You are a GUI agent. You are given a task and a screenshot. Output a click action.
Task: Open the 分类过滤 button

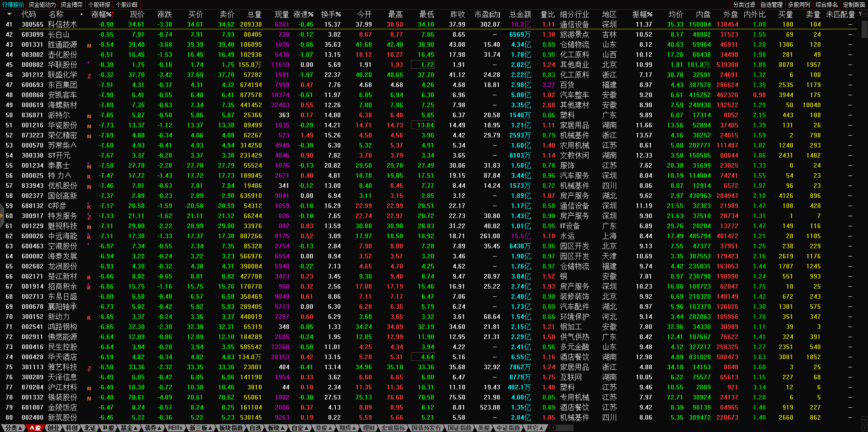(744, 5)
